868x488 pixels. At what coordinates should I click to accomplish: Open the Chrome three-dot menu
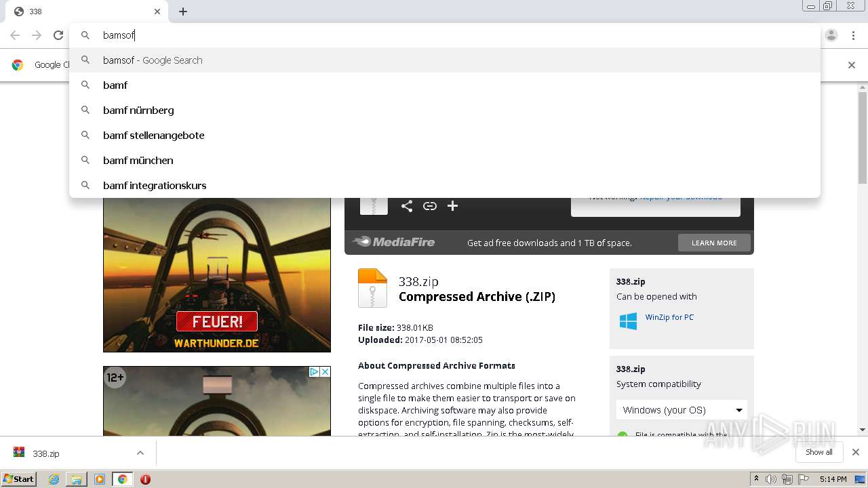pyautogui.click(x=853, y=35)
